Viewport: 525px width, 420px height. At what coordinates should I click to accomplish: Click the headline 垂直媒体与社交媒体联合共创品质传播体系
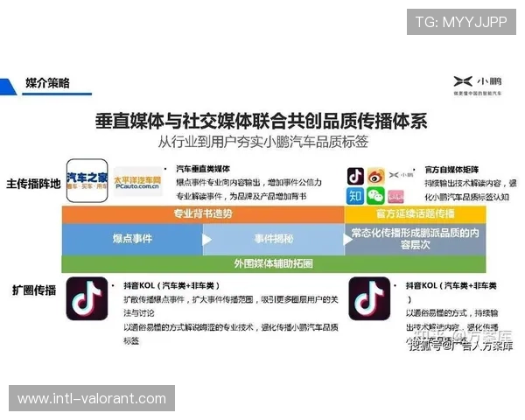(261, 122)
